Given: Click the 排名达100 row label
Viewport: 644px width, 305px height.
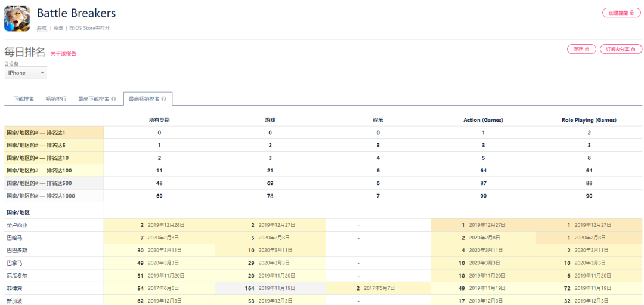Looking at the screenshot, I should (x=54, y=171).
